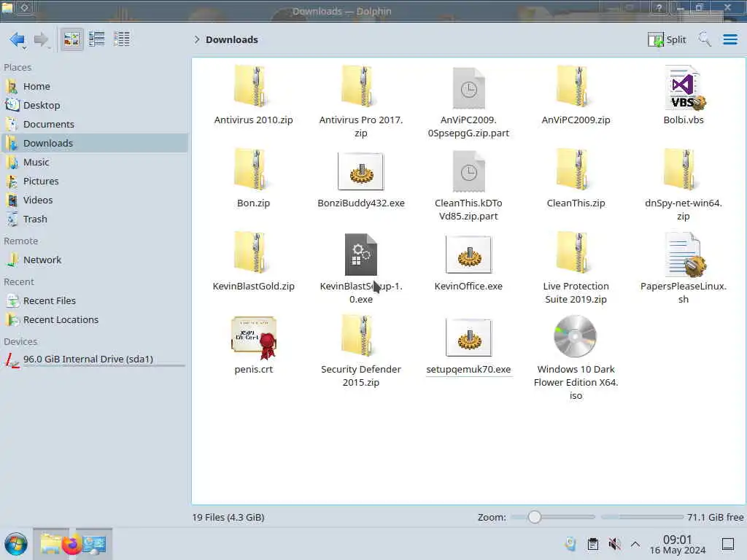Screen dimensions: 747x560
Task: Select KevinOffice.exe file
Action: tap(468, 261)
